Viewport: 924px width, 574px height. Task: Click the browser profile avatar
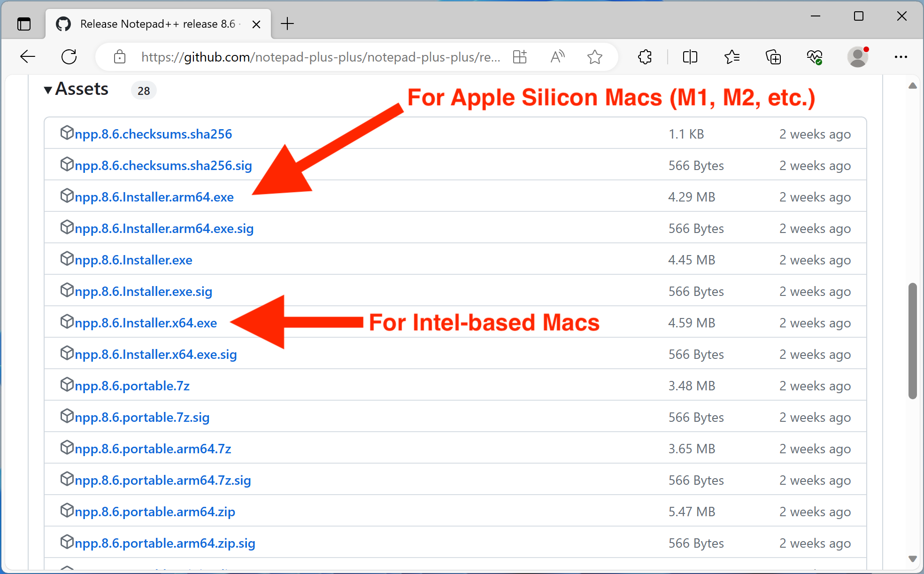tap(857, 57)
